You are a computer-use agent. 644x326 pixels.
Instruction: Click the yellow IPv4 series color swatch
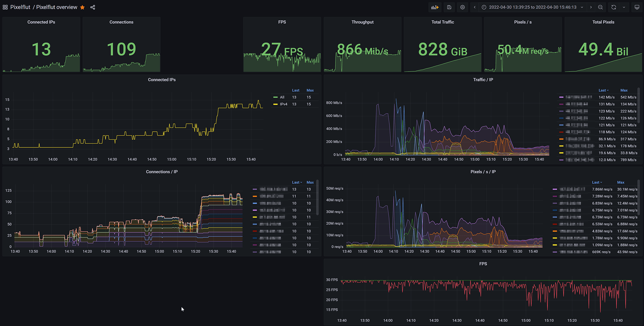coord(275,104)
